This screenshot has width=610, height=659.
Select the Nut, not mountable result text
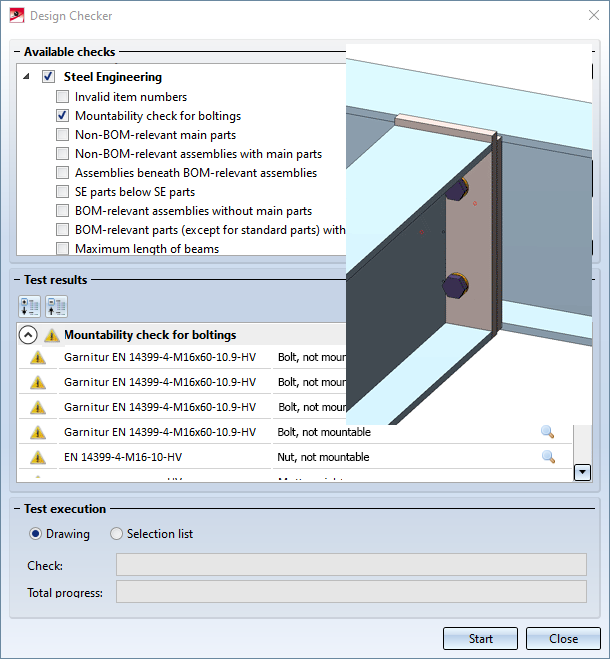[323, 457]
